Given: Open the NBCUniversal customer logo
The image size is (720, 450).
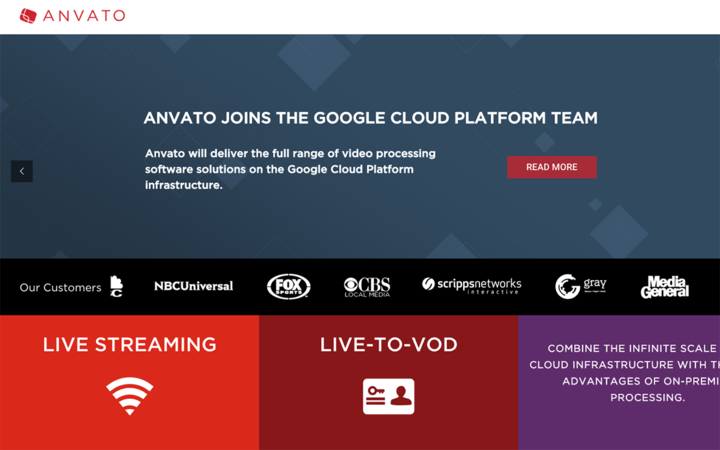Looking at the screenshot, I should click(x=193, y=286).
